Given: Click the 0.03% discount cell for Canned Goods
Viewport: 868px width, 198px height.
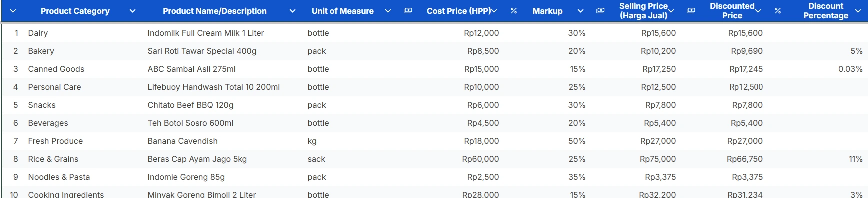Looking at the screenshot, I should point(850,69).
